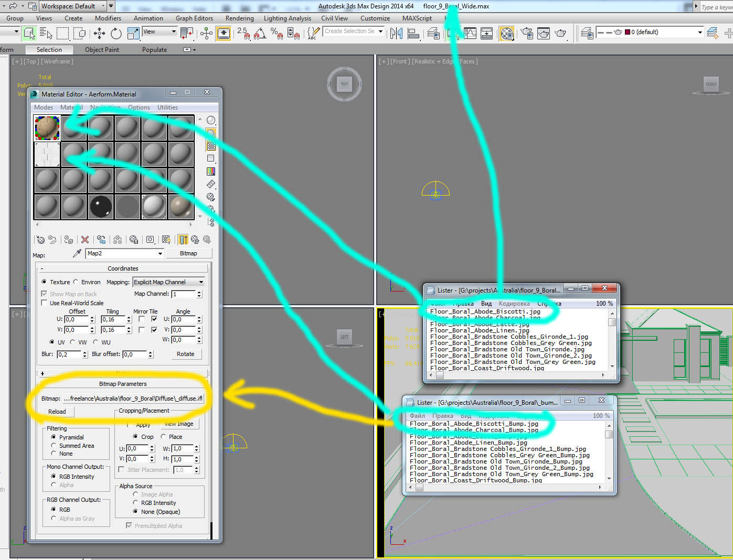Image resolution: width=733 pixels, height=560 pixels.
Task: Click red X Reset Map icon
Action: coord(85,240)
